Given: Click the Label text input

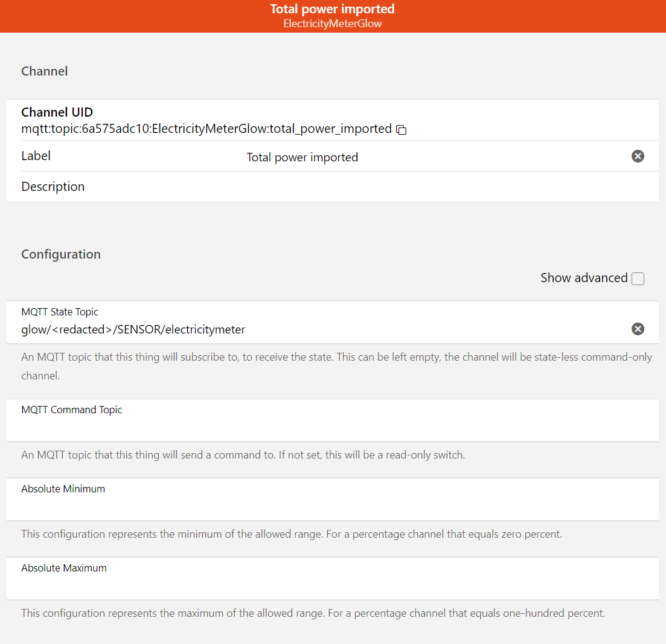Looking at the screenshot, I should tap(423, 158).
